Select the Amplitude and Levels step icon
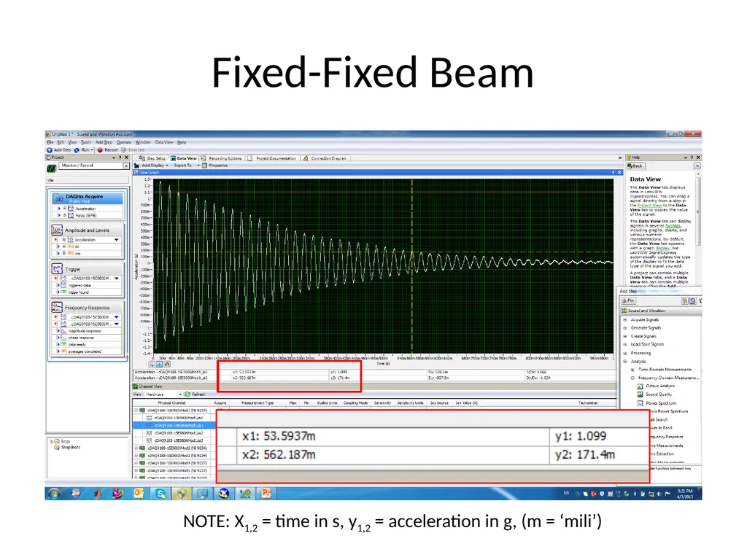This screenshot has height=560, width=747. click(x=57, y=230)
